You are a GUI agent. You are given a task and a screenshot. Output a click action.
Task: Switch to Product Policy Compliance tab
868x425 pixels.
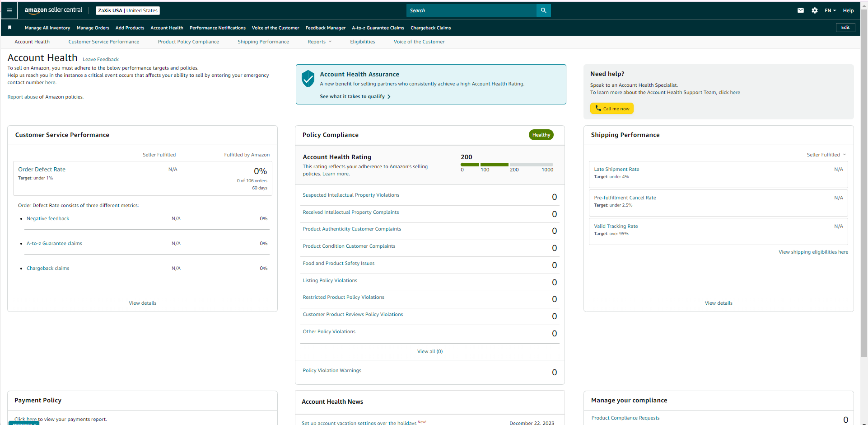pos(188,42)
